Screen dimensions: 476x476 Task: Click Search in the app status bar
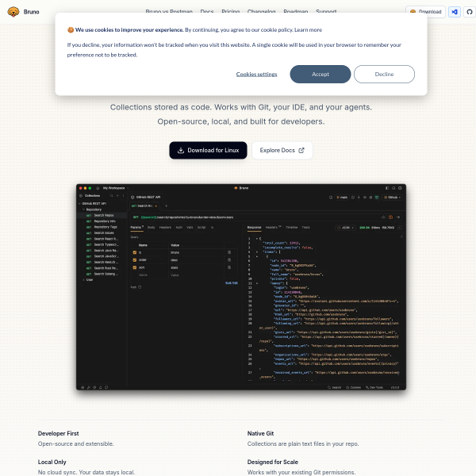(334, 388)
